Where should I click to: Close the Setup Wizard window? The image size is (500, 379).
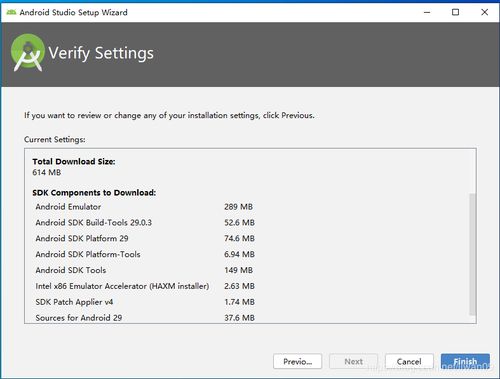point(484,12)
